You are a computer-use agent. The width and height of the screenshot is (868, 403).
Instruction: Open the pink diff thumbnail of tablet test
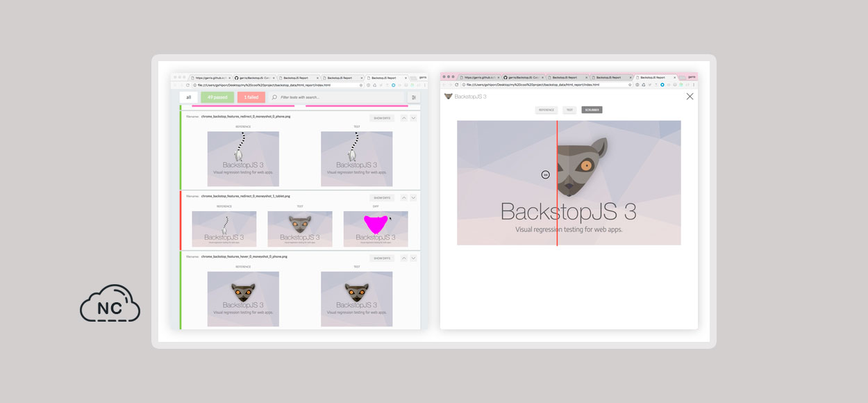(x=376, y=229)
